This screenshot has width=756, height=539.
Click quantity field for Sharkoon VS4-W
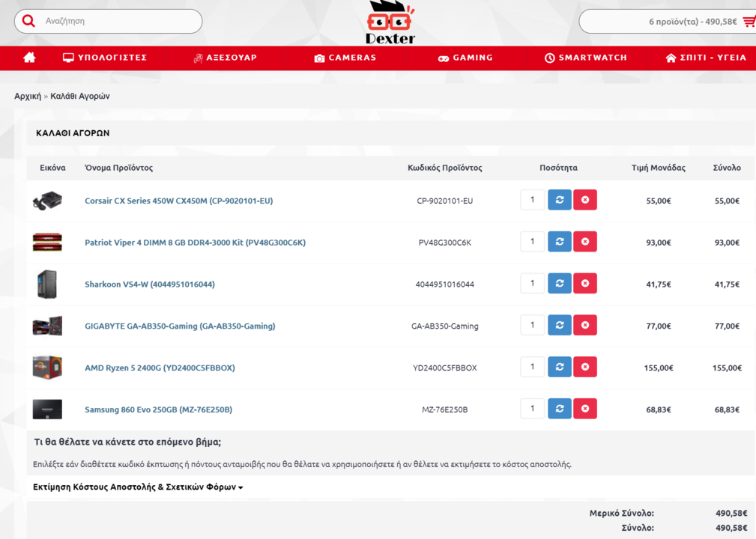pyautogui.click(x=532, y=284)
